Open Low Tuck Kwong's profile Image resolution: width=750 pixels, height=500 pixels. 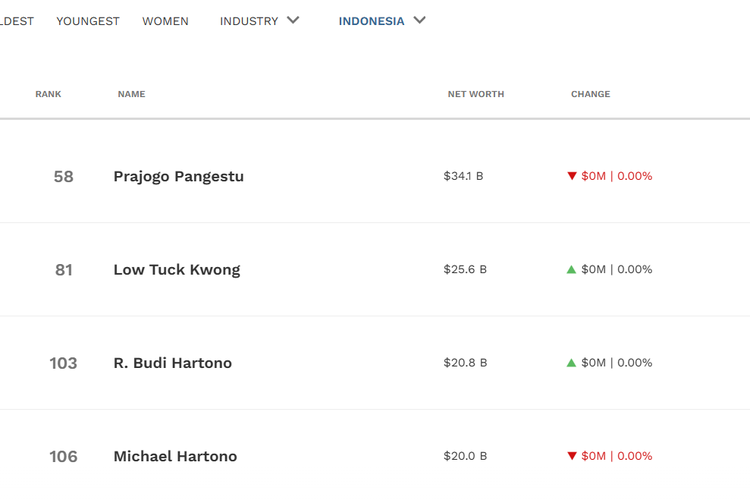pyautogui.click(x=177, y=270)
